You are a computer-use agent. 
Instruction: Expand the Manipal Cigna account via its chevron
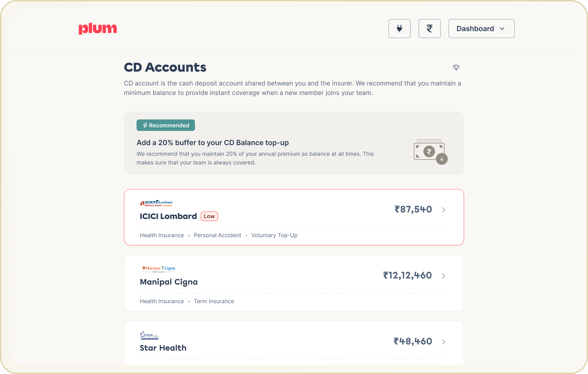pos(444,276)
